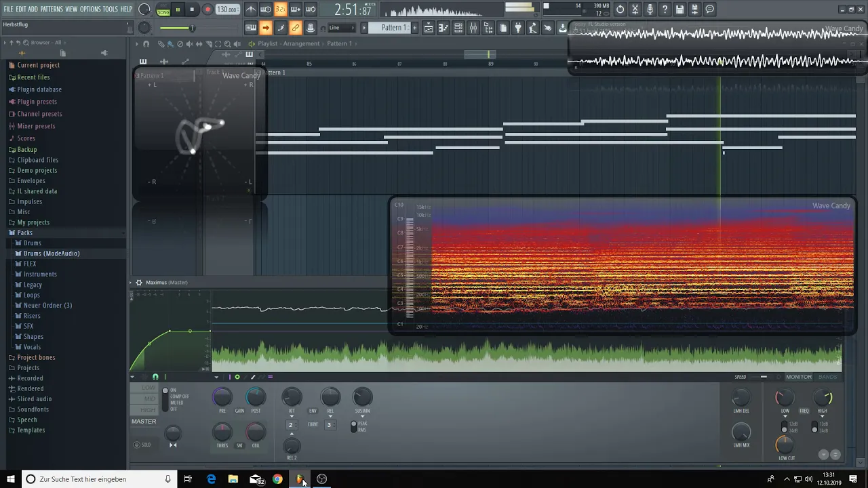Image resolution: width=868 pixels, height=488 pixels.
Task: Toggle the LOW 12dB/24dB slope switch
Action: click(x=785, y=427)
